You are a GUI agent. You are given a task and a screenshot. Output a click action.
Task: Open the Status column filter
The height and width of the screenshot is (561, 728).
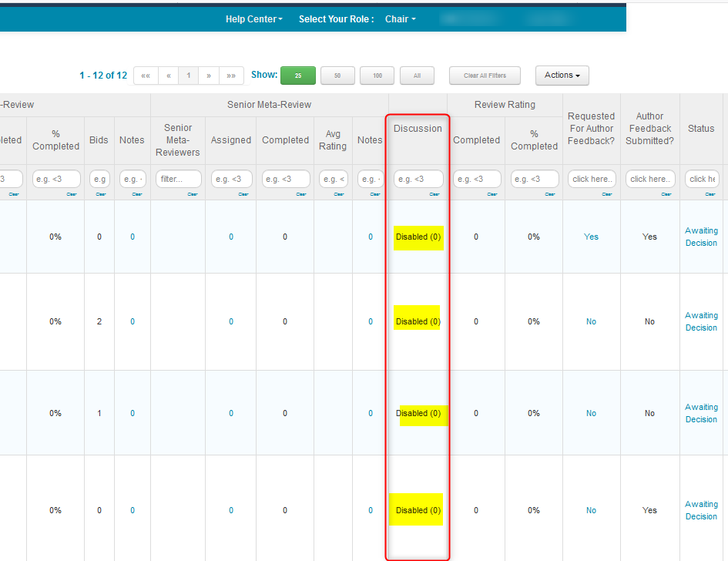[702, 179]
